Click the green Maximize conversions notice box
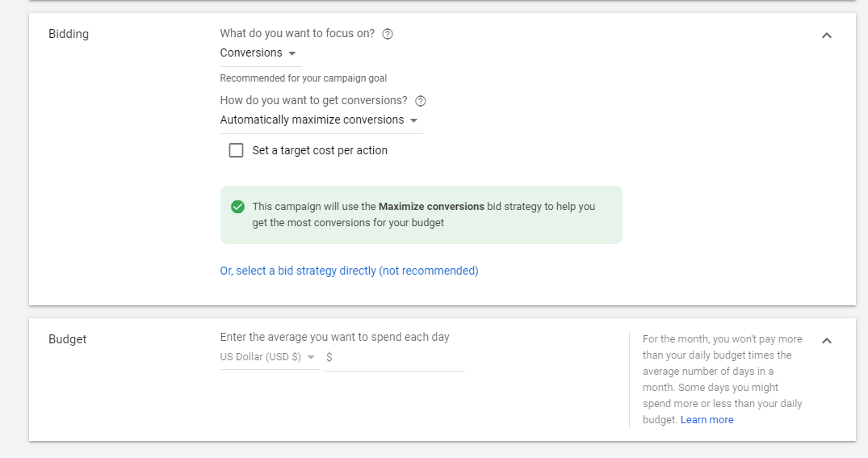 (421, 215)
